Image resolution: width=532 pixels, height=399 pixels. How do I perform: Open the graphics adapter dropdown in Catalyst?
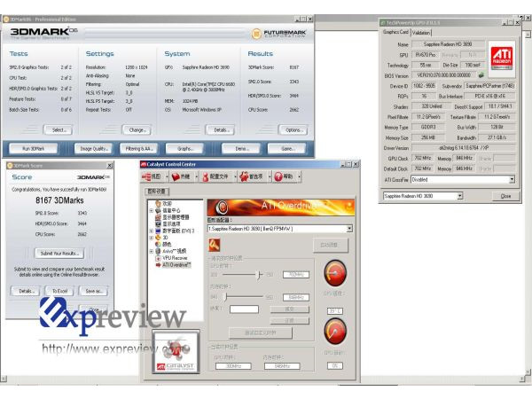pyautogui.click(x=349, y=229)
